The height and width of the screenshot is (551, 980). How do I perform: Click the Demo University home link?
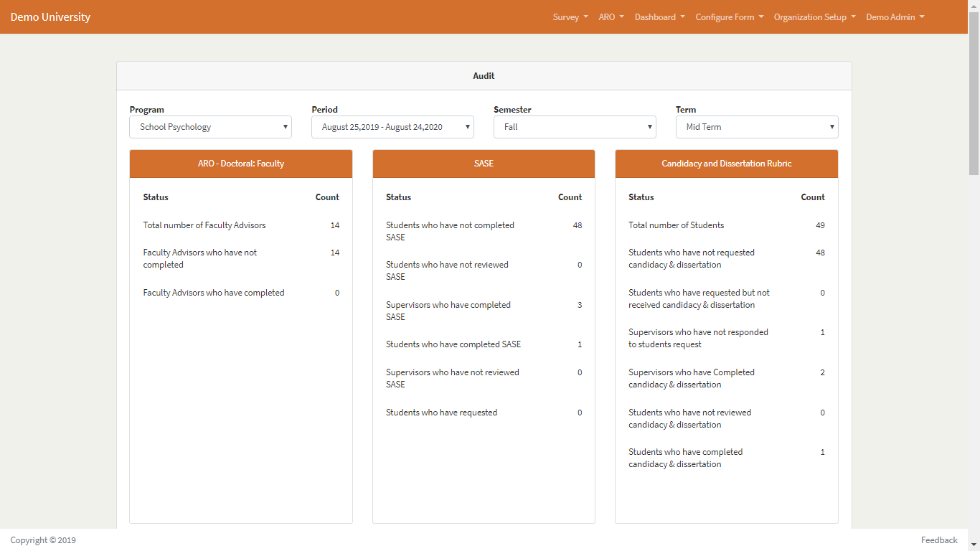51,17
